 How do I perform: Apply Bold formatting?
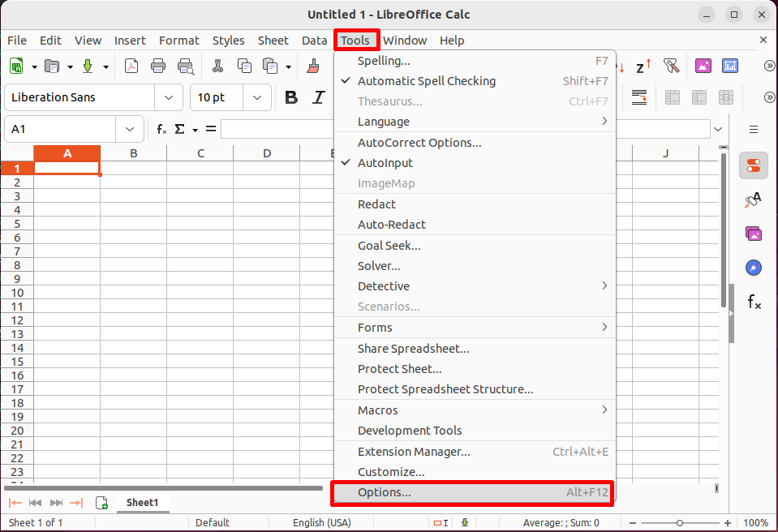point(291,97)
